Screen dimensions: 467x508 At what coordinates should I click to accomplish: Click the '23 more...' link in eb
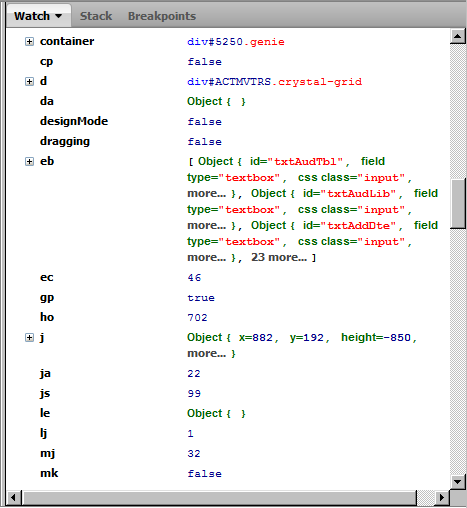tap(279, 257)
